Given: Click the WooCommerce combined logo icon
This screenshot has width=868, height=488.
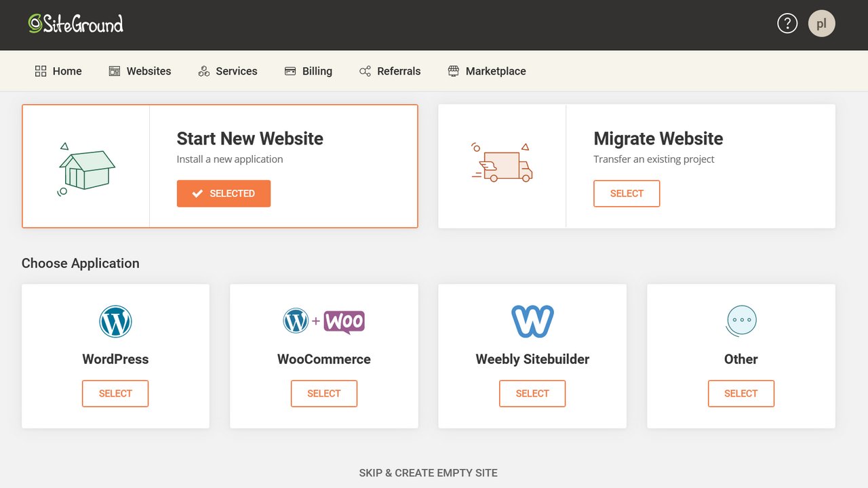Looking at the screenshot, I should pyautogui.click(x=323, y=321).
